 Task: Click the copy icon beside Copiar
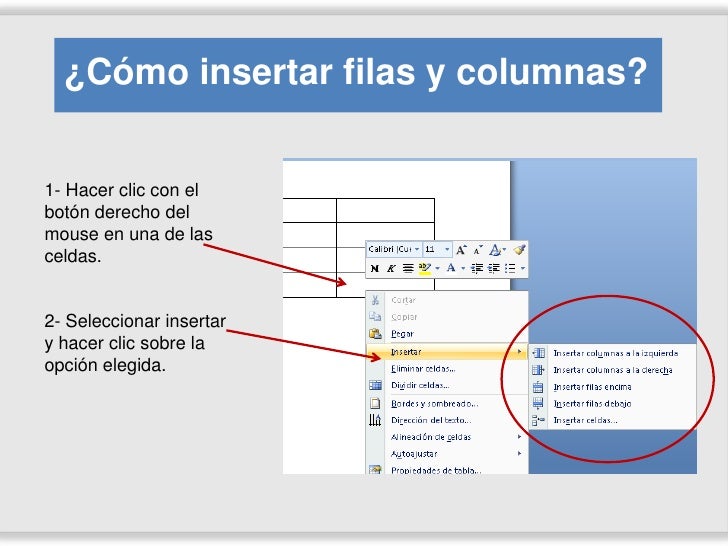(375, 317)
